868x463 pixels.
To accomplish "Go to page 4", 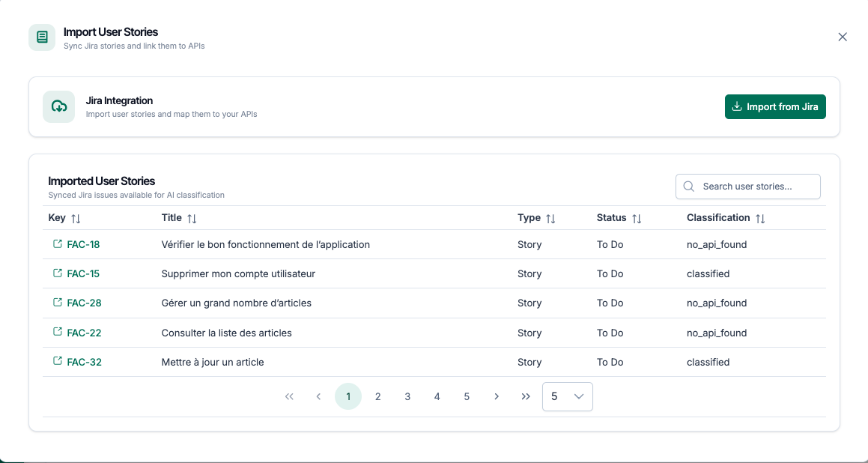I will pyautogui.click(x=437, y=397).
